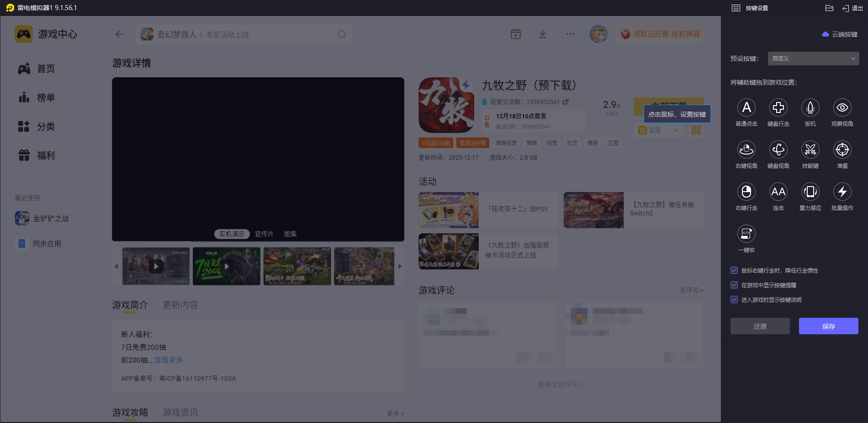
Task: Select the 重力感应 gravity sensor icon
Action: (810, 192)
